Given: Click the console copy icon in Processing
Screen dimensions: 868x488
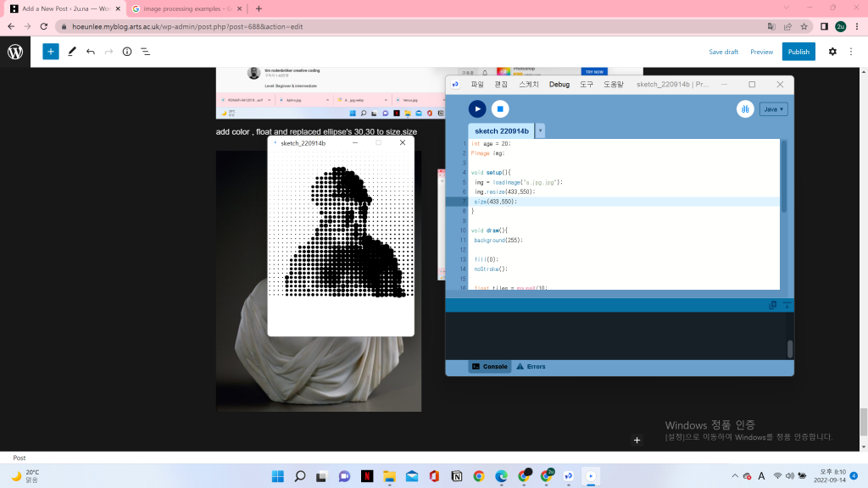Looking at the screenshot, I should tap(773, 305).
